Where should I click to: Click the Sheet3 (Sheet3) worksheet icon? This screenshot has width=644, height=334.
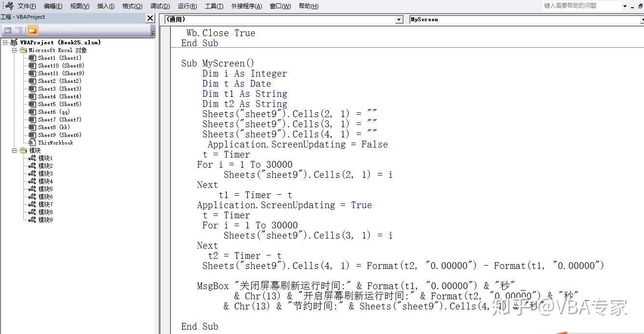click(x=32, y=89)
